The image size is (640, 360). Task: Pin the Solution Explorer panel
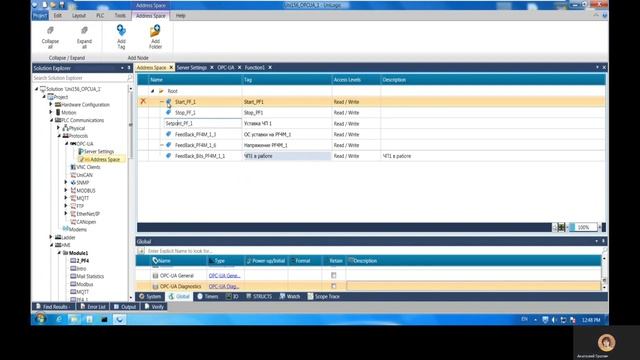(129, 68)
